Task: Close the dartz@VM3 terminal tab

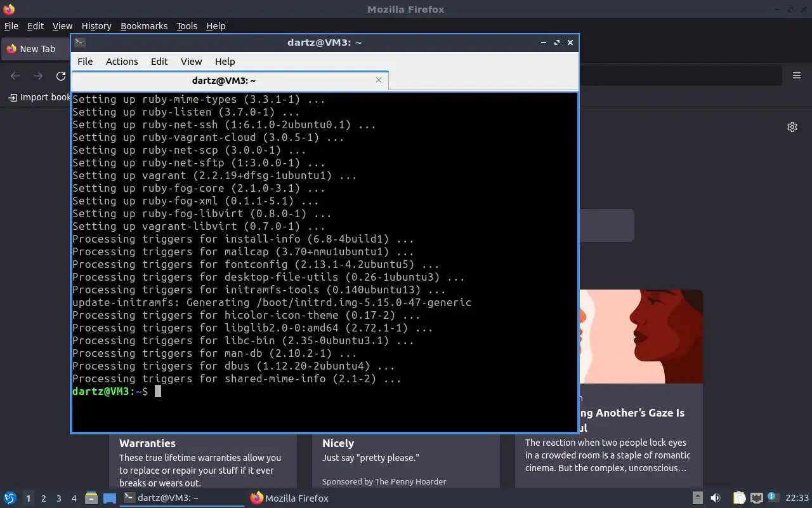Action: coord(379,80)
